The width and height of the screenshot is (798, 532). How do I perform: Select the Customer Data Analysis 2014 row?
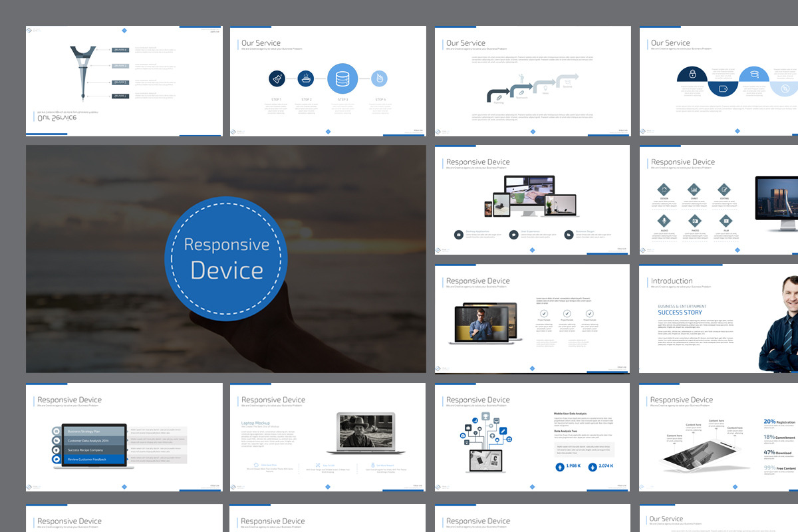coord(94,441)
